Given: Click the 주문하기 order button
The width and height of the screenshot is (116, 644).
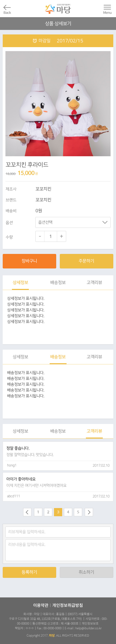Looking at the screenshot, I should pos(86,261).
